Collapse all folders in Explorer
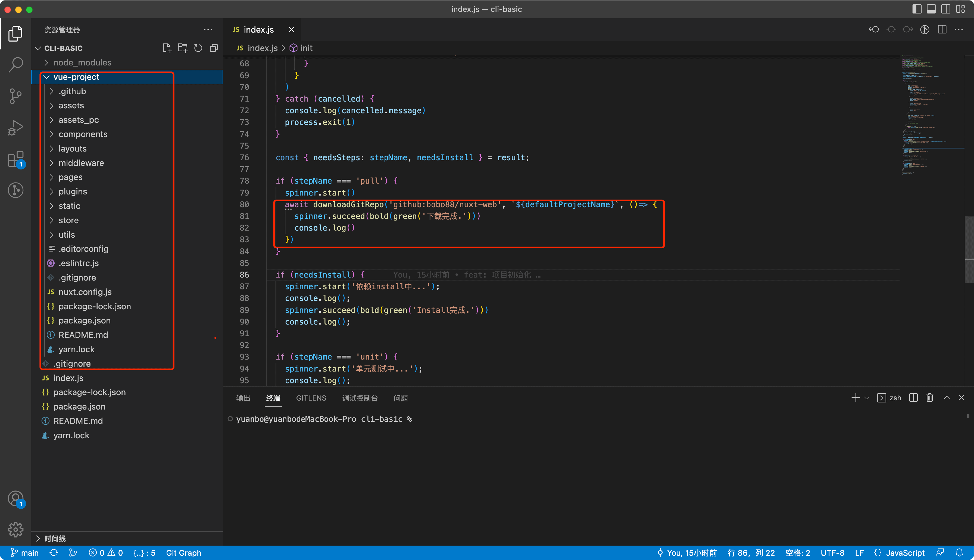Image resolution: width=974 pixels, height=560 pixels. [214, 48]
